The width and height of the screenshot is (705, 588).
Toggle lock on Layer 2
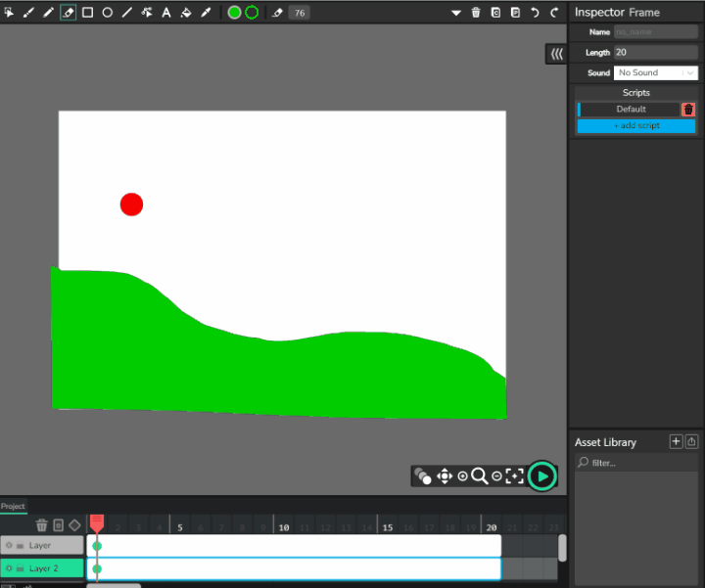[20, 568]
